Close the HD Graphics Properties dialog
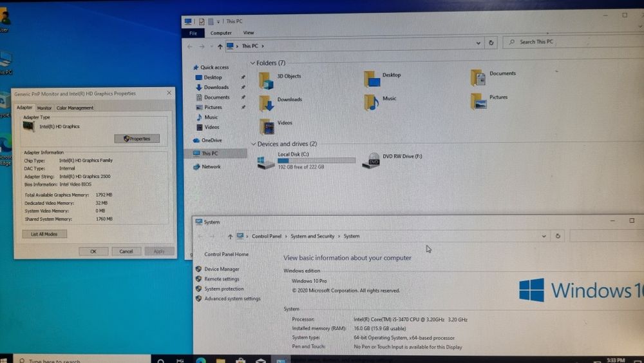This screenshot has height=363, width=644. [x=169, y=93]
